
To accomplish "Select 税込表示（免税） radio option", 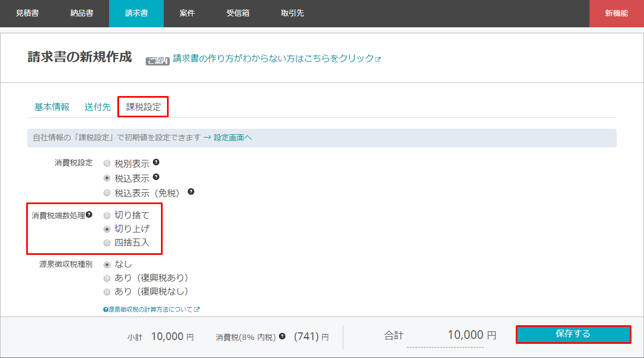I will pos(107,193).
